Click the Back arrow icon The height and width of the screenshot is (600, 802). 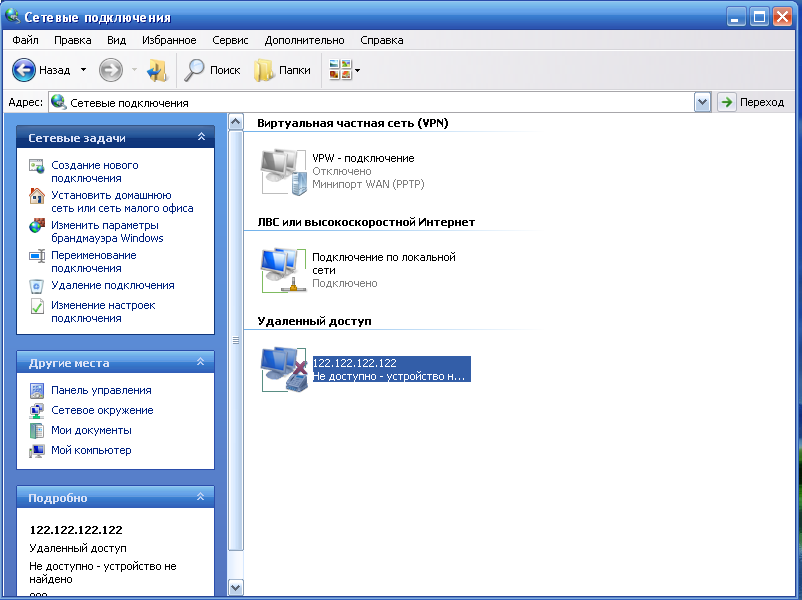pos(24,70)
